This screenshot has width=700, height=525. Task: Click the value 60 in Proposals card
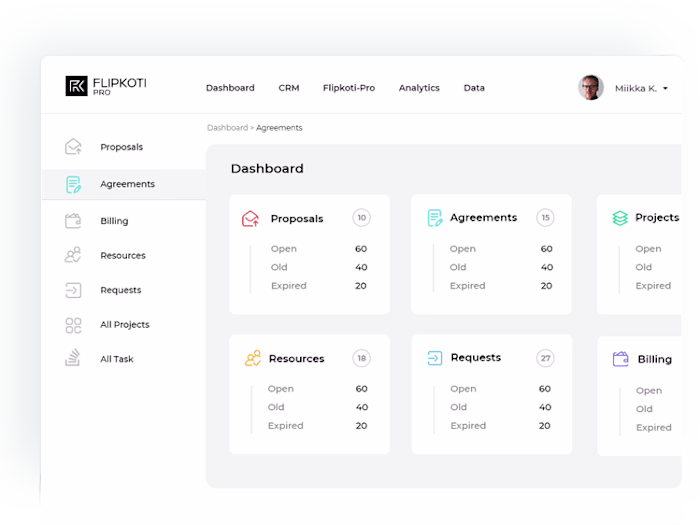tap(361, 249)
